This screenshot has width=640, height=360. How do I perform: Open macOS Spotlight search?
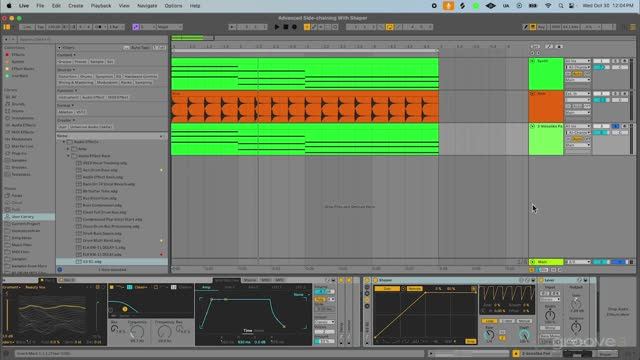[561, 6]
